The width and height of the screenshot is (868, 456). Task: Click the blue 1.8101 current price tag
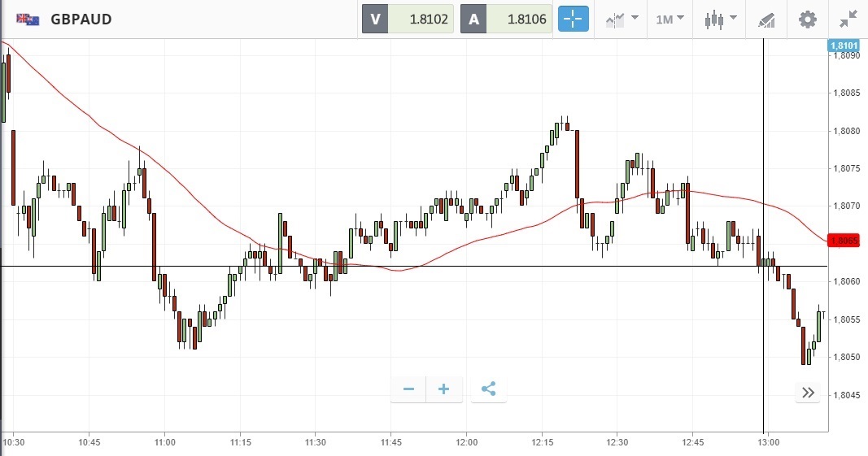click(844, 46)
